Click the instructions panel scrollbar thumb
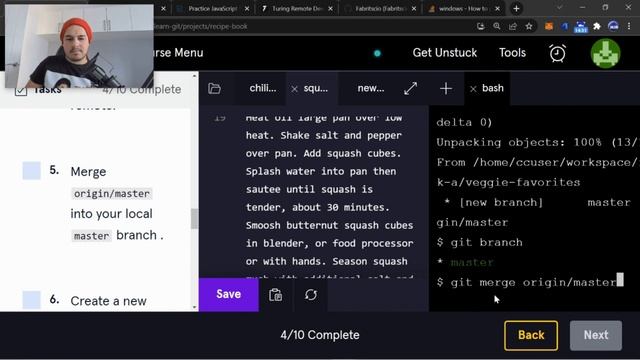 pyautogui.click(x=194, y=218)
